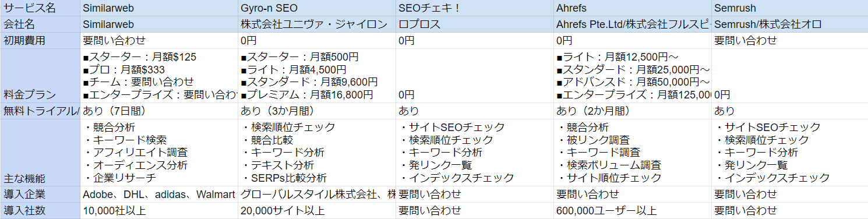868x219 pixels.
Task: Select Semrush's 導入社数 要問い合わせ cell
Action: (790, 210)
